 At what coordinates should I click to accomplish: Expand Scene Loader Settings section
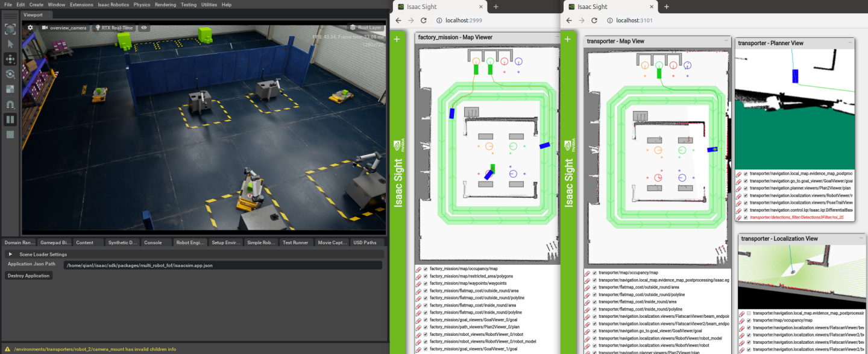coord(10,254)
